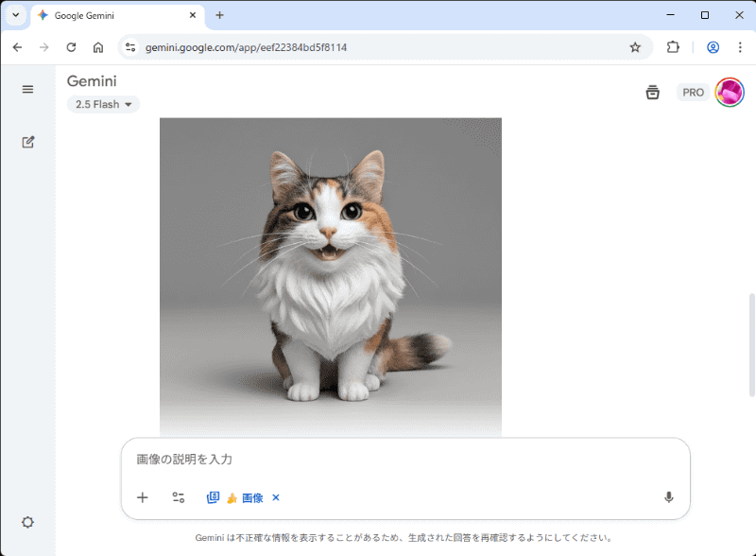Image resolution: width=756 pixels, height=556 pixels.
Task: Open Chrome extensions via the puzzle icon
Action: [x=672, y=46]
